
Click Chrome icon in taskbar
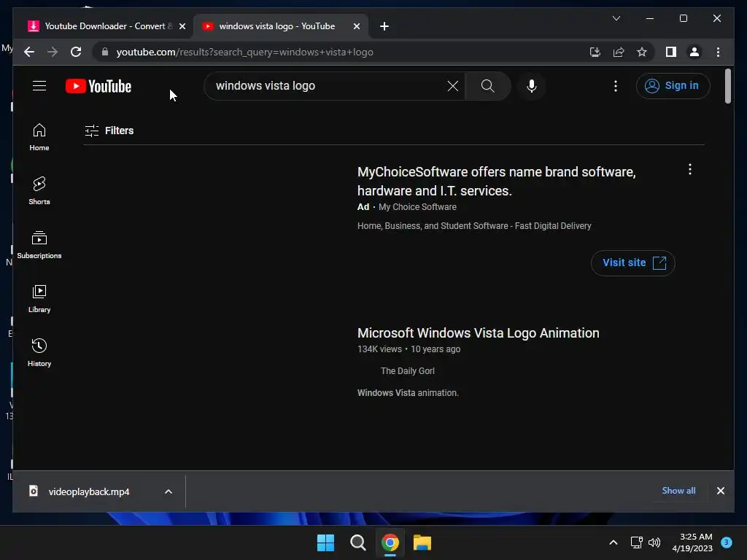point(390,542)
